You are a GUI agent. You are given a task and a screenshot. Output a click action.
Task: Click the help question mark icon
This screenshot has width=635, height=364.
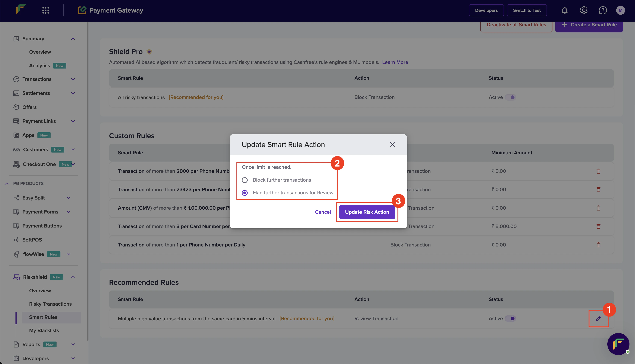(603, 10)
